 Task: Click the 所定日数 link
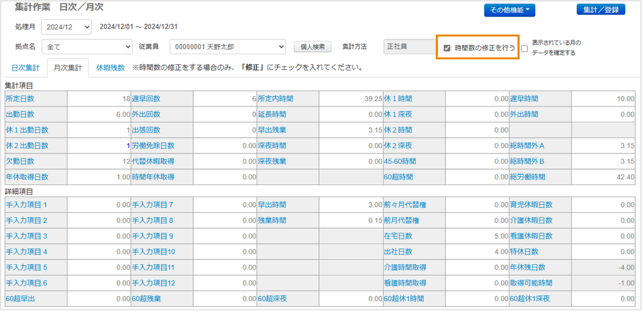(x=20, y=99)
